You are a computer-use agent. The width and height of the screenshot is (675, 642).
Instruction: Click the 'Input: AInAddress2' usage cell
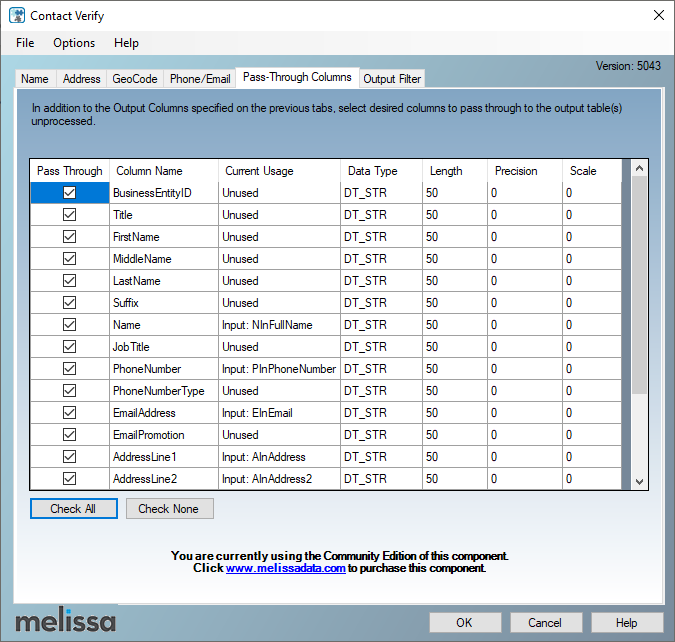coord(279,478)
